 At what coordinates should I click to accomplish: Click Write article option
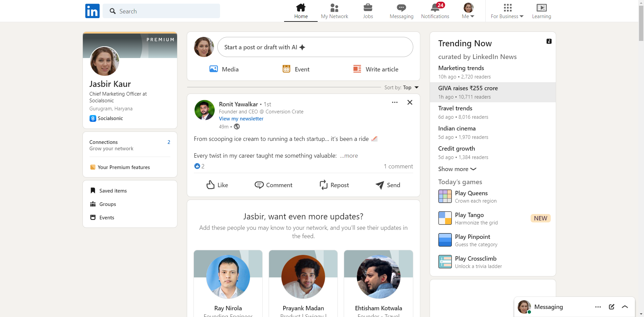(x=376, y=69)
